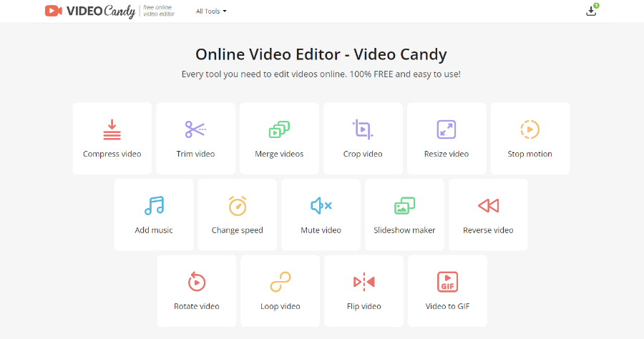Screen dimensions: 644x339
Task: Click the VIDEO Candy wordmark in header
Action: click(101, 11)
